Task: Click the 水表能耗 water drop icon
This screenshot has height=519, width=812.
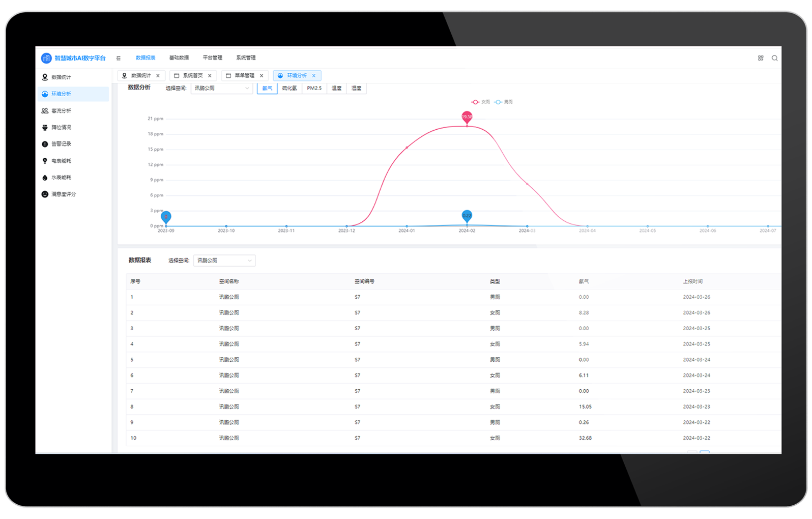Action: point(45,178)
